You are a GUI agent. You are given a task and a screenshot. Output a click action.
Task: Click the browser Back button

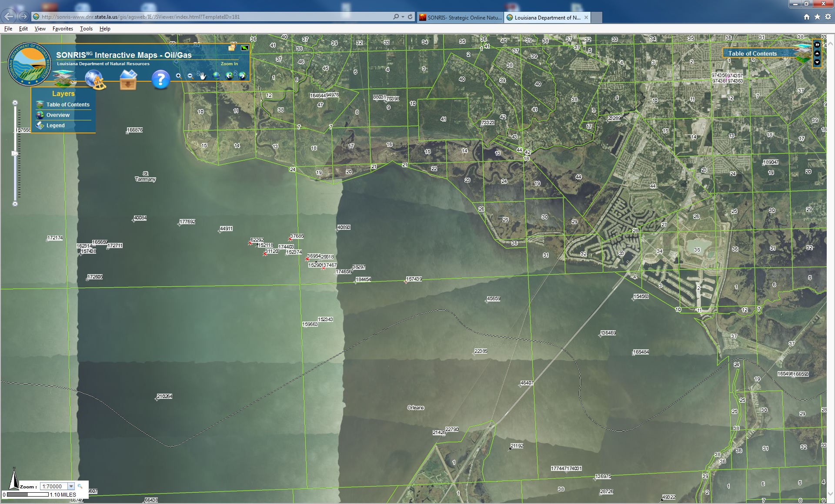9,17
